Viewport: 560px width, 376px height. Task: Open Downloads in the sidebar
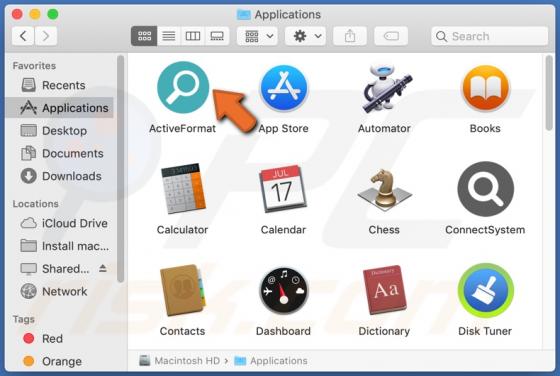point(59,176)
